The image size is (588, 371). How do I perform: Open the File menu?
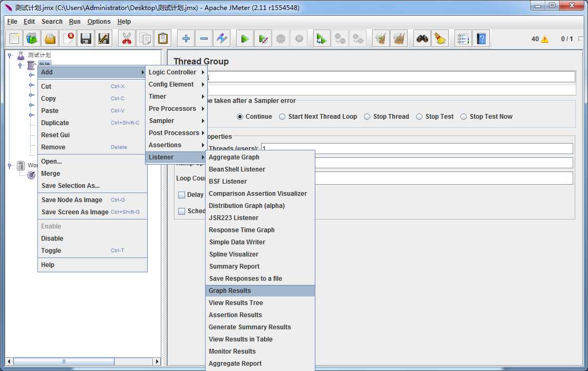(x=12, y=22)
